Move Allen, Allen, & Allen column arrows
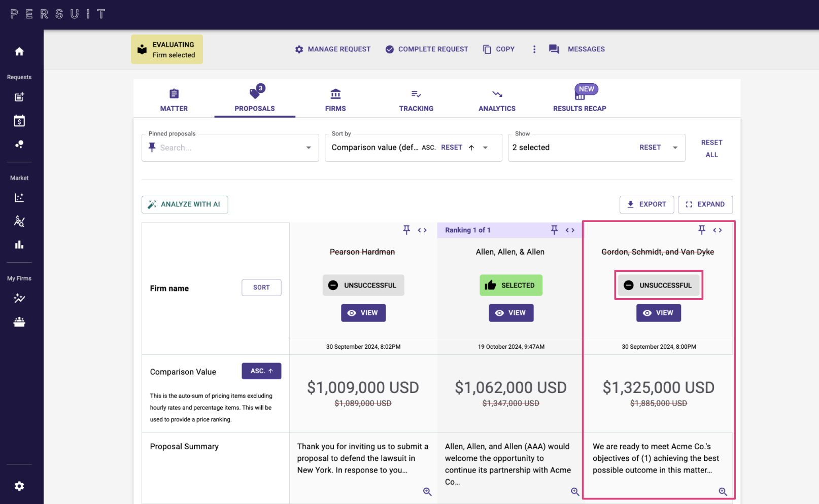This screenshot has height=504, width=819. point(570,230)
